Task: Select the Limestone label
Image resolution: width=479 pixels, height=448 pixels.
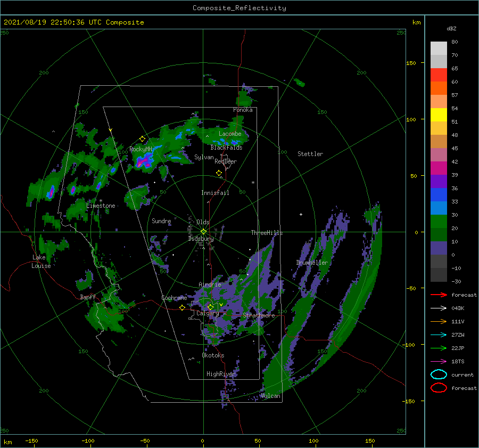Action: pos(101,206)
